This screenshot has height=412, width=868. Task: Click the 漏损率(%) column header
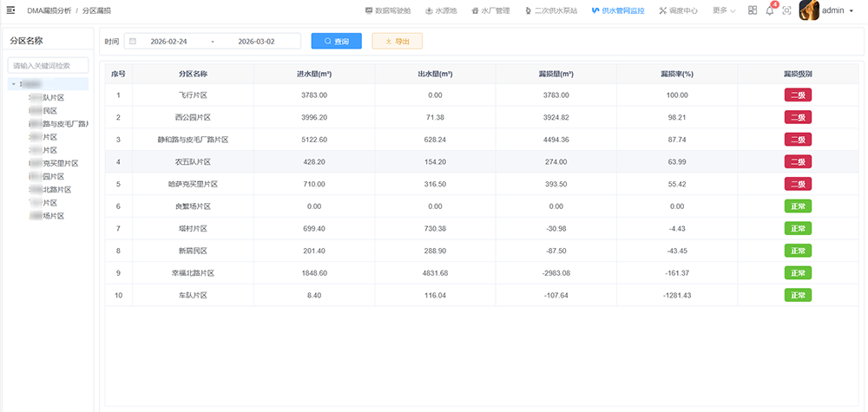point(677,74)
